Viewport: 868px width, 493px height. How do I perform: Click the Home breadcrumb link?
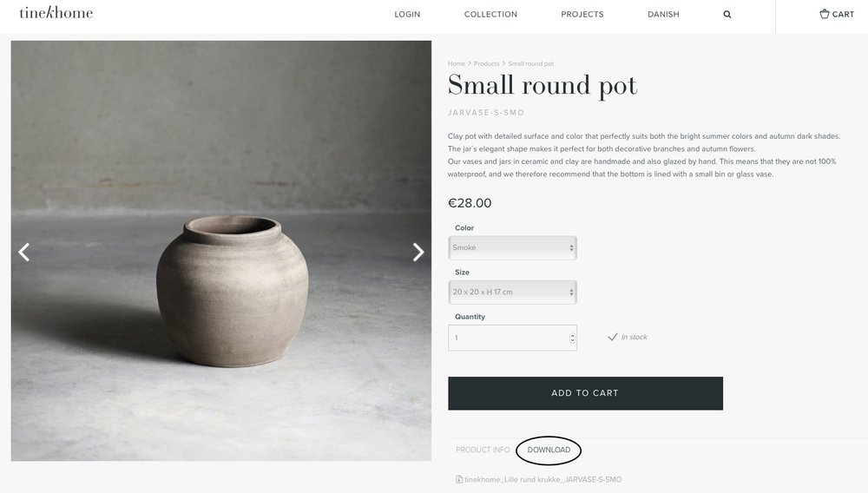point(457,64)
